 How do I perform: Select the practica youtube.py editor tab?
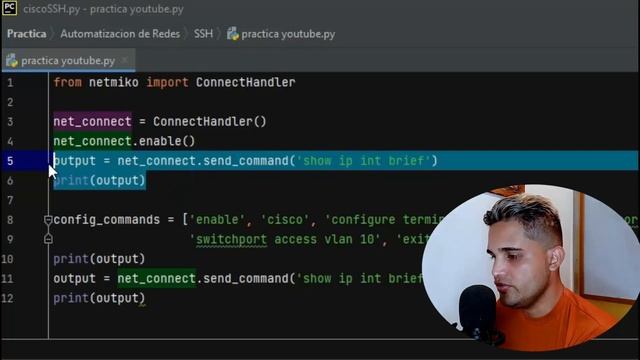pos(68,61)
